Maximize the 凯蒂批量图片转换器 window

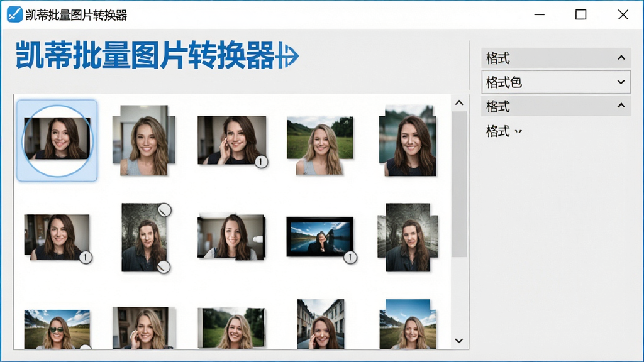tap(580, 15)
